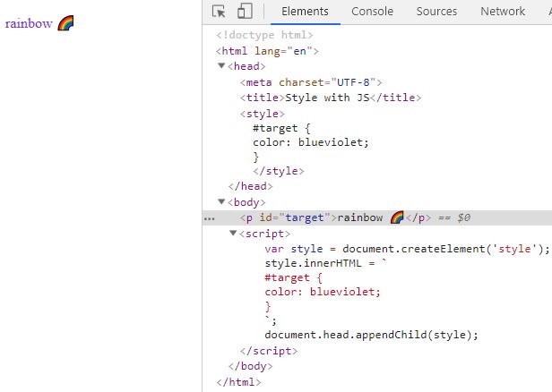552x392 pixels.
Task: Select the meta charset UTF-8 node
Action: pyautogui.click(x=295, y=82)
